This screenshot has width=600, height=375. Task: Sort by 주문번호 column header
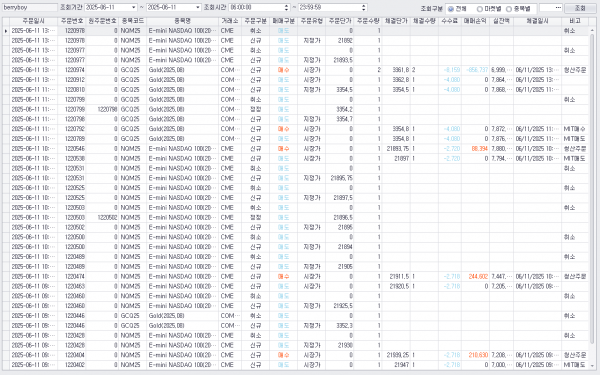tap(72, 21)
